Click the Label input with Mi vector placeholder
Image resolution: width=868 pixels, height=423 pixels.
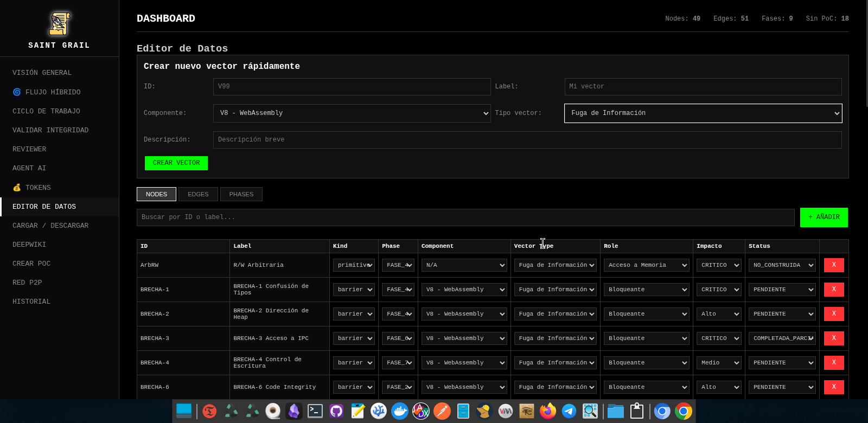pos(703,87)
